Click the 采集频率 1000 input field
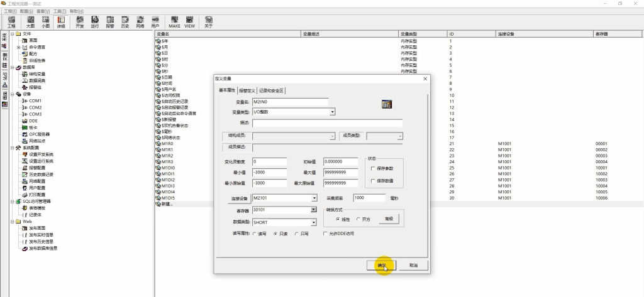Screen dimensions: 644x297 tap(369, 198)
